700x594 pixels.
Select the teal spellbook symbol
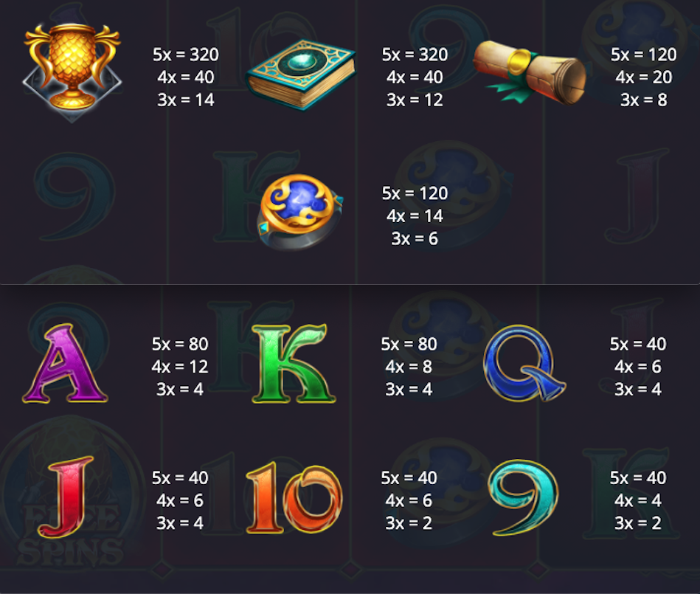pyautogui.click(x=300, y=74)
